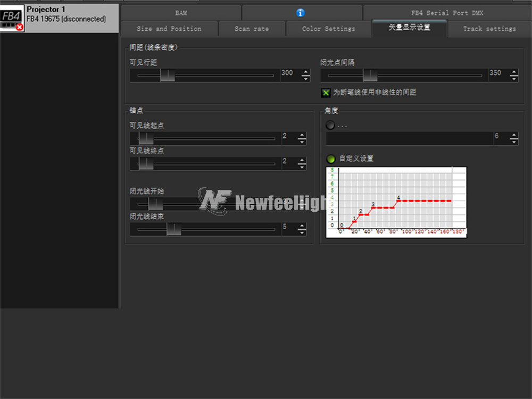This screenshot has height=399, width=532.
Task: Decrease 闭光点间隔 value with down arrow
Action: click(514, 78)
